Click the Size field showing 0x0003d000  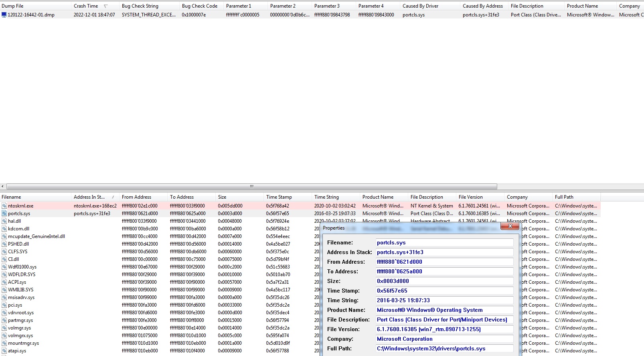point(445,281)
